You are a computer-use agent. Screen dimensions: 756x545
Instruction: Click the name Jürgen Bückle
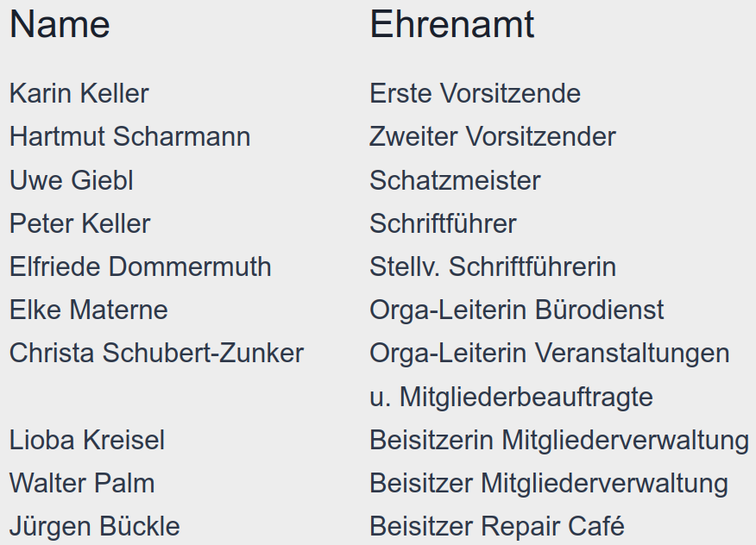[95, 526]
